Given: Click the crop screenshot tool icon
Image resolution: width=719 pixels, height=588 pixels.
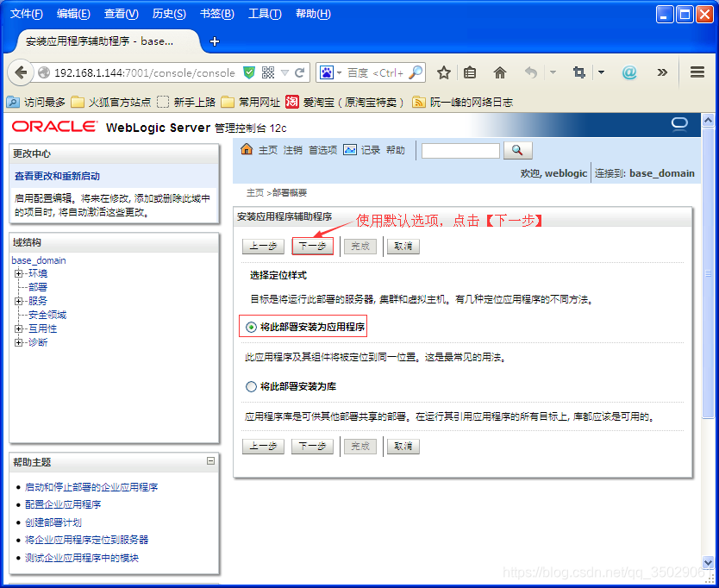Looking at the screenshot, I should (x=579, y=72).
